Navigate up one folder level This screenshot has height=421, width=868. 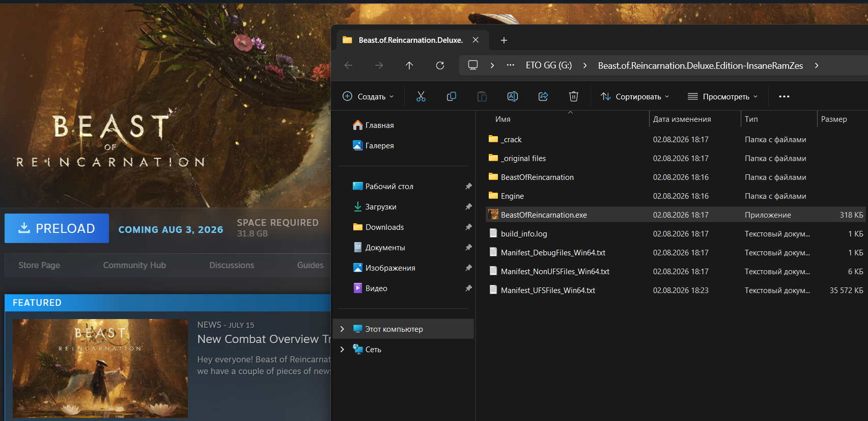click(x=409, y=65)
